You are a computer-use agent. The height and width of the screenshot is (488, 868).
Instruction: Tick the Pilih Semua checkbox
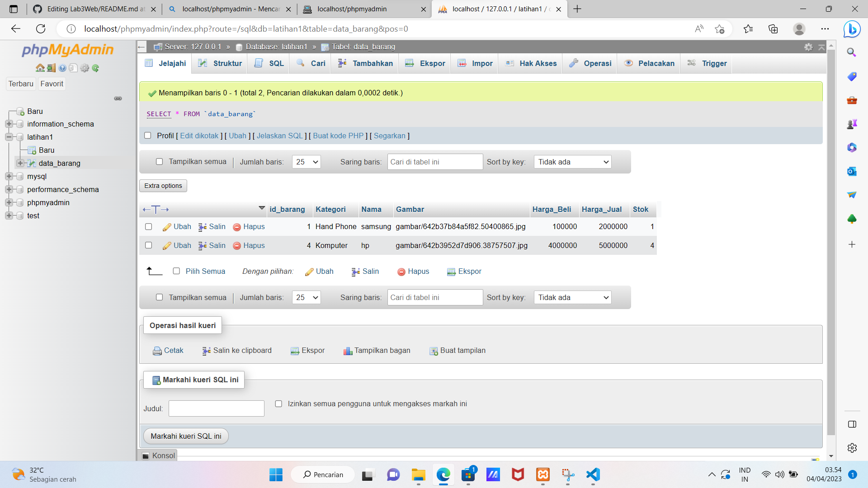pyautogui.click(x=176, y=271)
